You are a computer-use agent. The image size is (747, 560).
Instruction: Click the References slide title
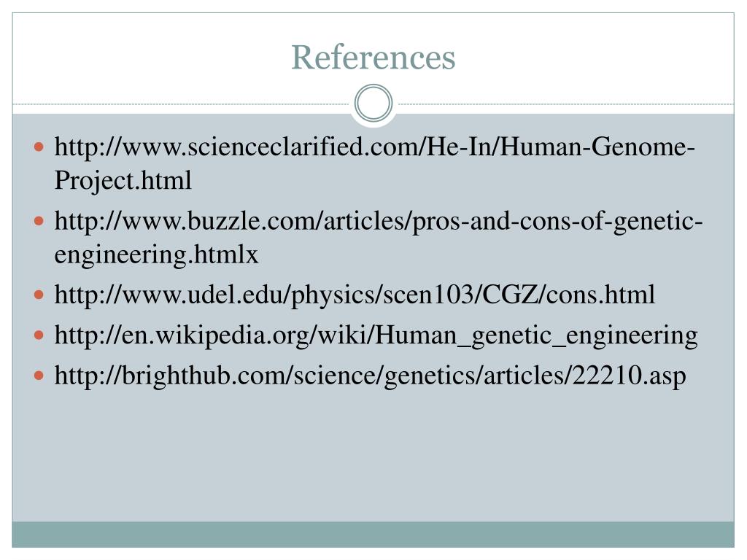point(373,57)
